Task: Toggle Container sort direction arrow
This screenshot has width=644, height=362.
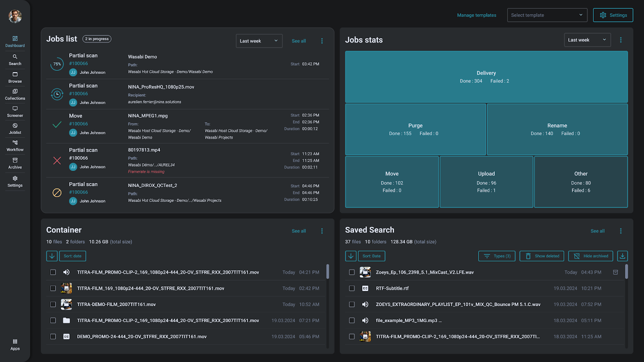Action: (x=52, y=256)
